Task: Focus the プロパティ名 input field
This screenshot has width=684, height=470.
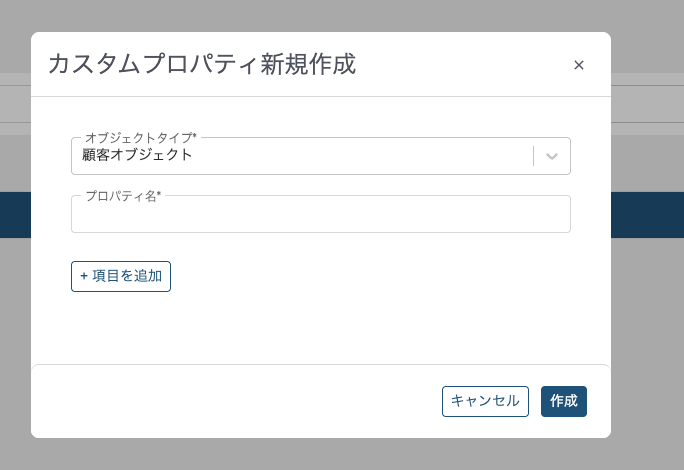Action: (320, 215)
